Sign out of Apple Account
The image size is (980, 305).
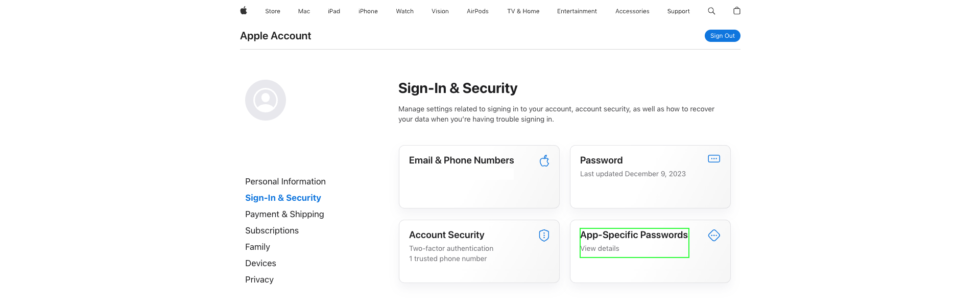pos(722,36)
